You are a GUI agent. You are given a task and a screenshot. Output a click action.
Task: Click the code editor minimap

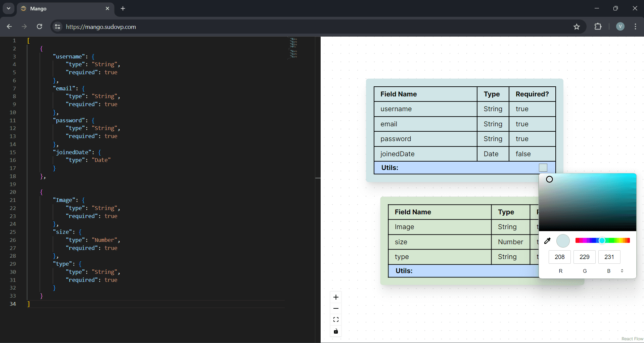pyautogui.click(x=293, y=48)
